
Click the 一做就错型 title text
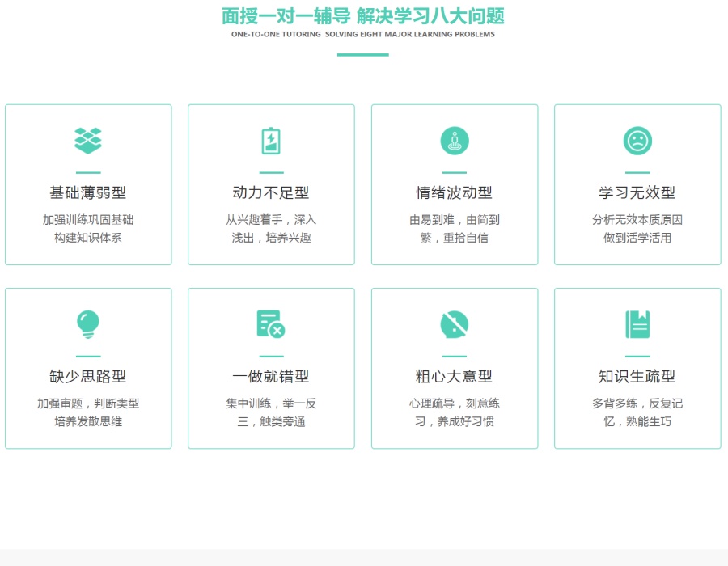click(x=271, y=376)
